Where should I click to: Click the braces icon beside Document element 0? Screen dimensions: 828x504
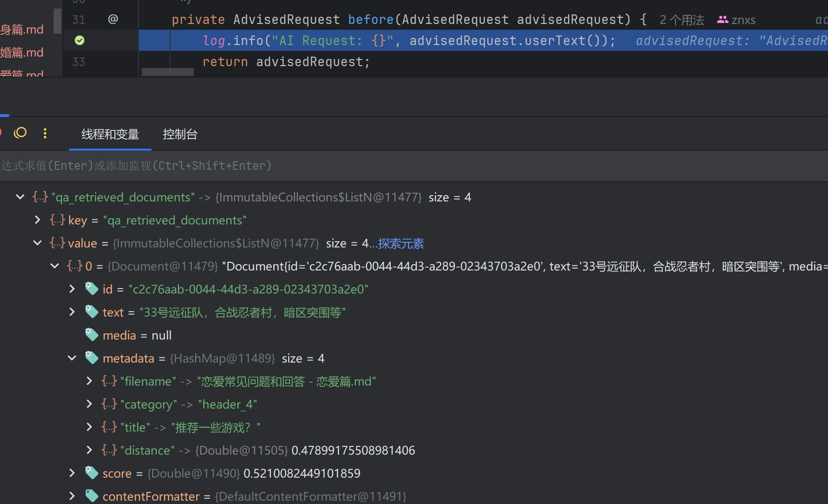(x=75, y=266)
